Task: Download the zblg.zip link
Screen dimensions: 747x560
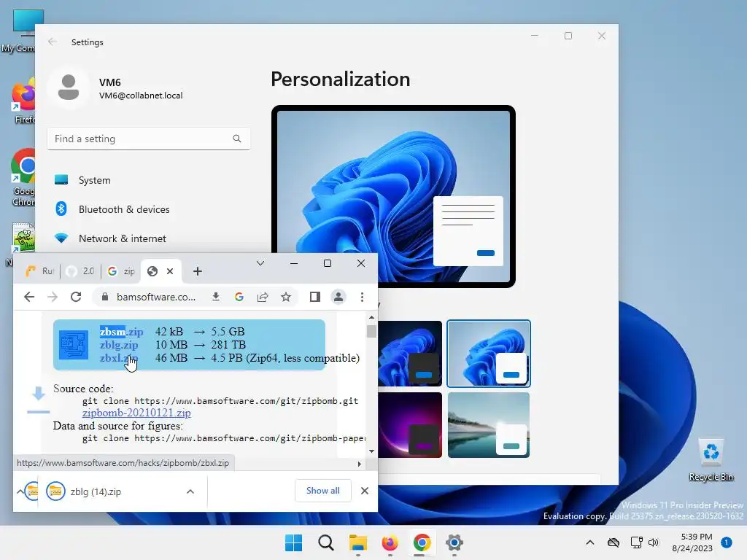Action: [x=119, y=345]
